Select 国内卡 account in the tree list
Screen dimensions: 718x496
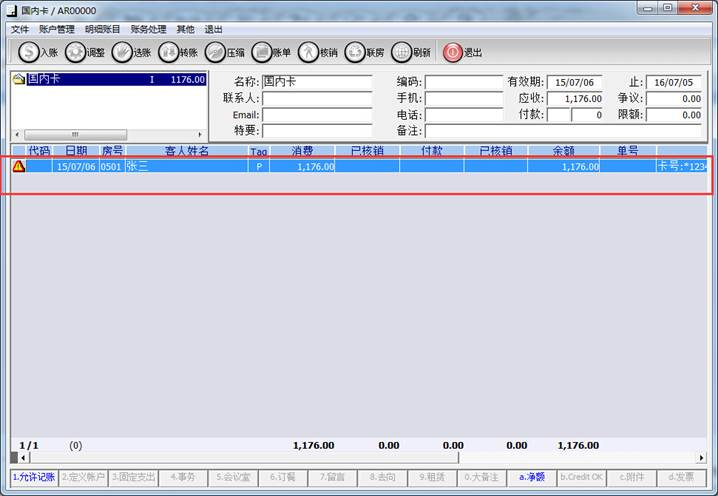[44, 80]
